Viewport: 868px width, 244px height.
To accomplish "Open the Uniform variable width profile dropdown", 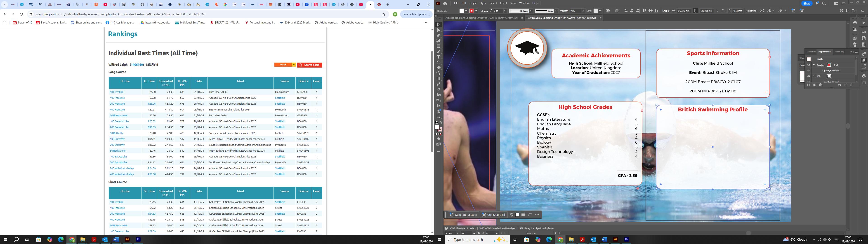I will (x=531, y=11).
